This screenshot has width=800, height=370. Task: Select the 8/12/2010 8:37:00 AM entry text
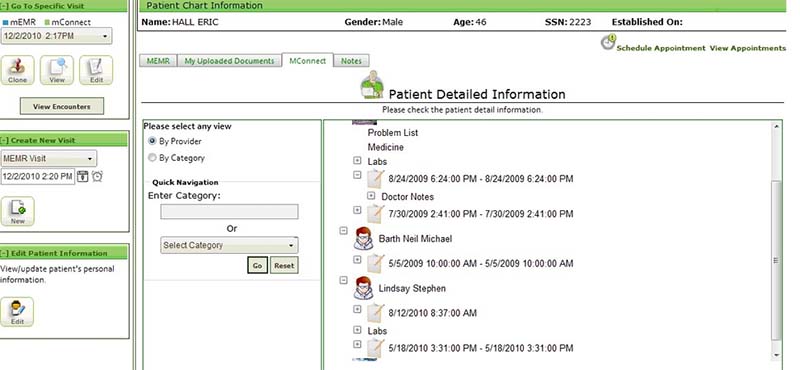pos(433,313)
